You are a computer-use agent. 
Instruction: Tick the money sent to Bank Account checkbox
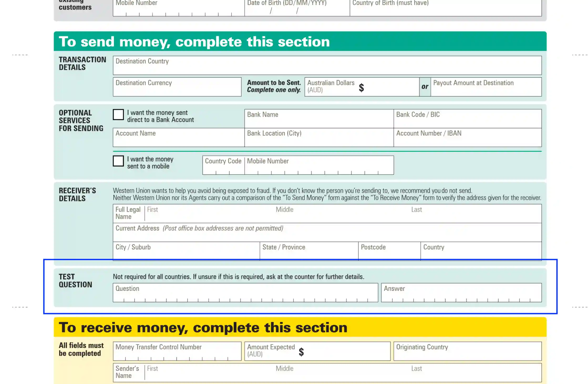pos(118,115)
